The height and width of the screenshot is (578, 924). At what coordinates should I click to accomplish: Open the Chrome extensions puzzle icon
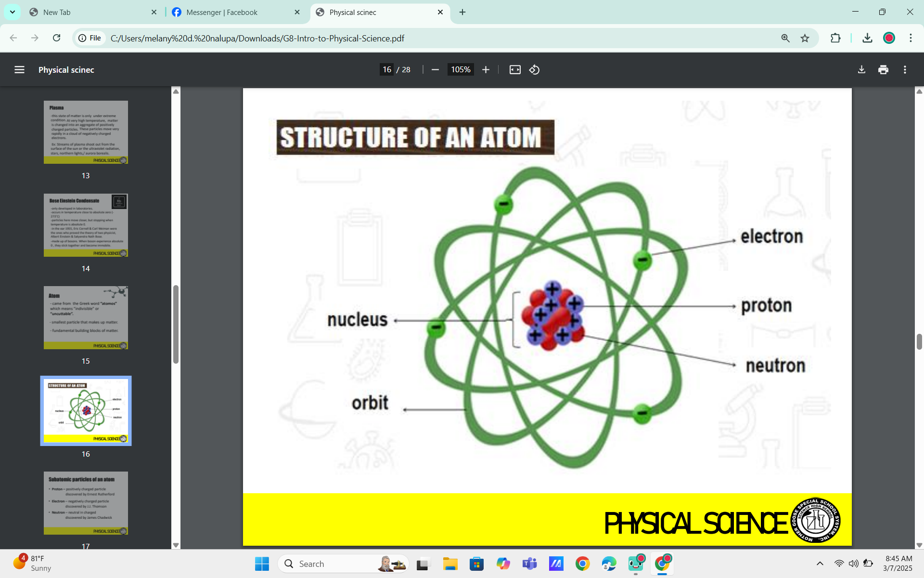click(x=835, y=38)
